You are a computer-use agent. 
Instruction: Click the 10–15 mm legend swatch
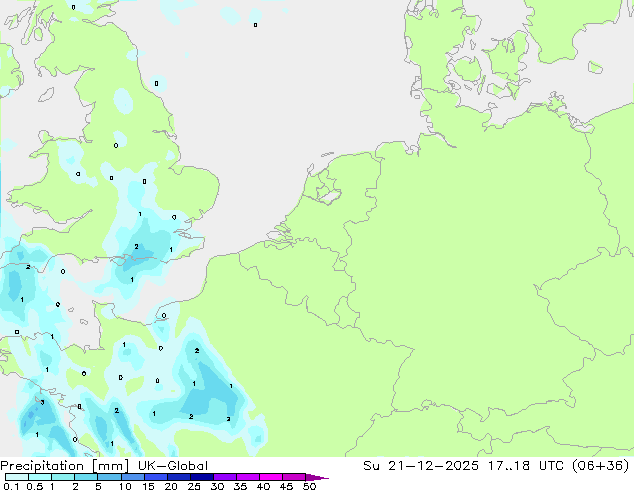(132, 477)
